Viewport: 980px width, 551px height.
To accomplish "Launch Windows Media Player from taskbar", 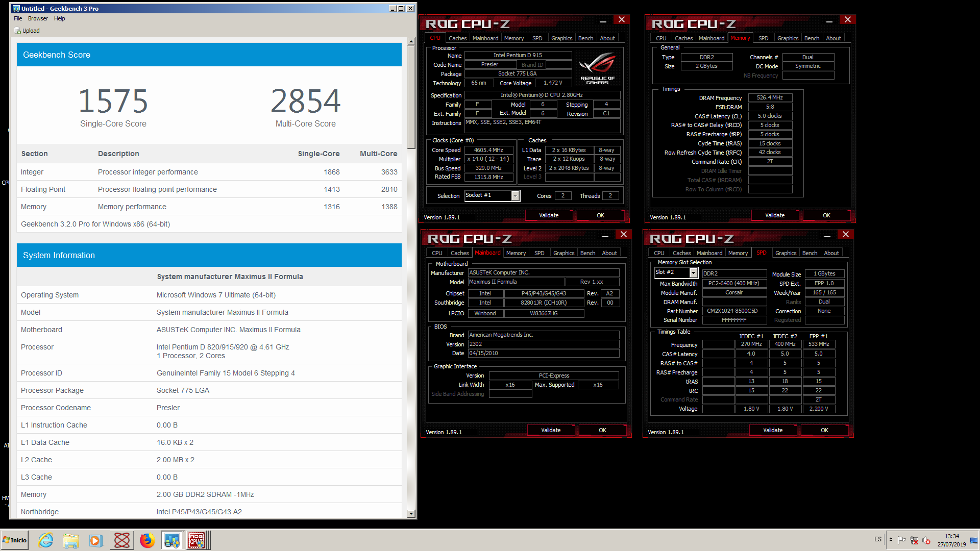I will pyautogui.click(x=96, y=540).
